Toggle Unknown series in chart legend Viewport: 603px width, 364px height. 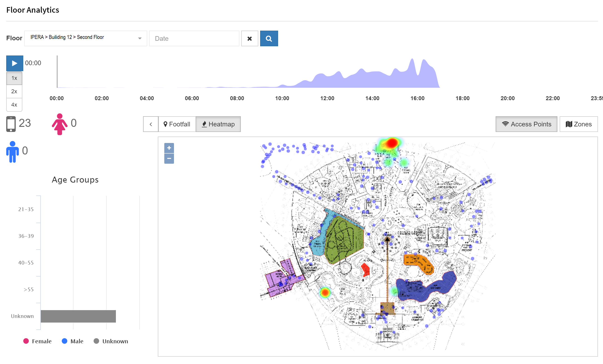[x=111, y=341]
